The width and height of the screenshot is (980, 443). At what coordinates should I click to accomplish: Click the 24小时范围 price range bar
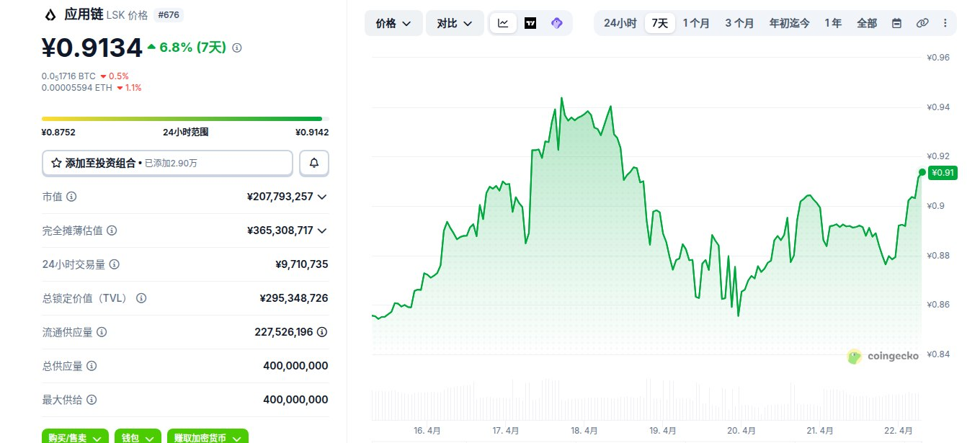(x=186, y=119)
